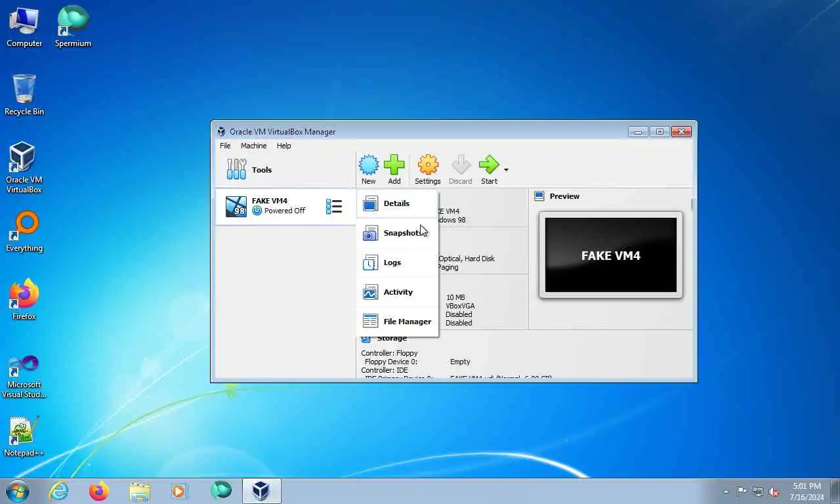The image size is (840, 504).
Task: Open the File menu
Action: 225,146
